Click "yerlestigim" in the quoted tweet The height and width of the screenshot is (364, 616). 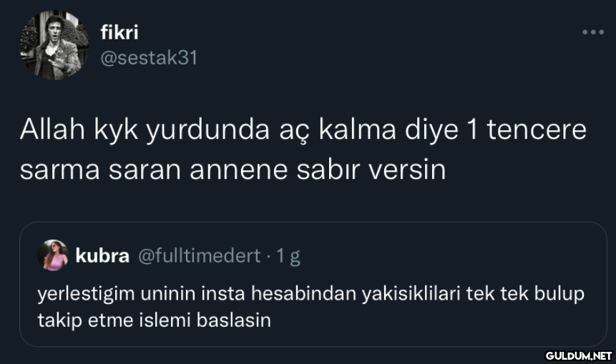pos(79,295)
